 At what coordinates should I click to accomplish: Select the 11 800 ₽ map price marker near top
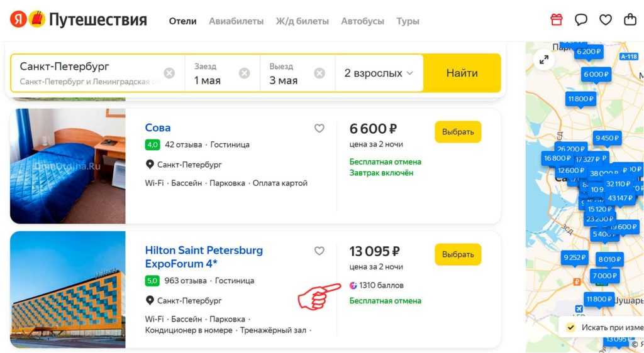(580, 99)
